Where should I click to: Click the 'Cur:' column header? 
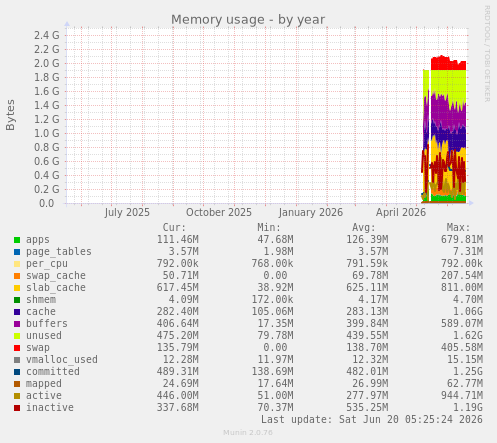(174, 228)
